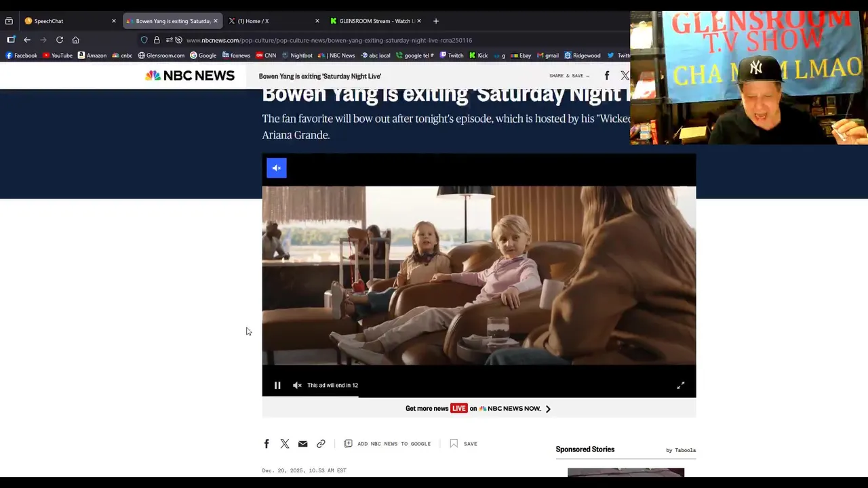
Task: Select the Bowen Yang article tab
Action: (172, 21)
